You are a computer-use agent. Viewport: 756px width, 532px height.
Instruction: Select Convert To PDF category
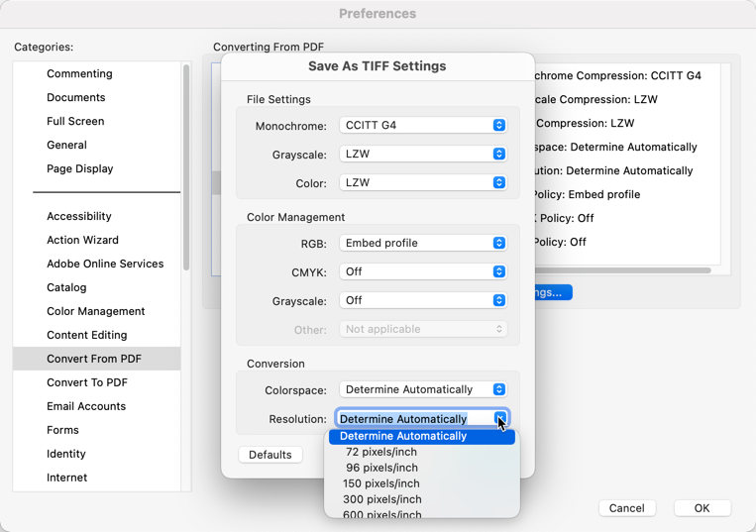tap(87, 383)
